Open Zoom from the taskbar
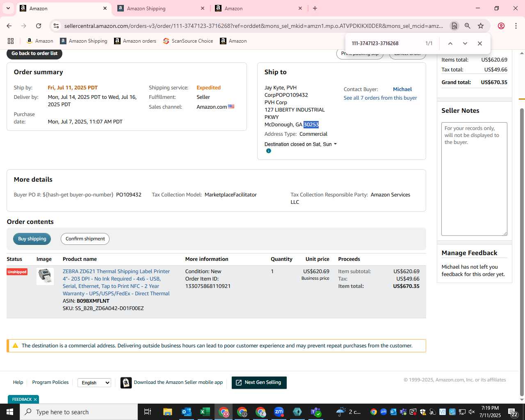Viewport: 525px width, 420px height. pos(279,412)
